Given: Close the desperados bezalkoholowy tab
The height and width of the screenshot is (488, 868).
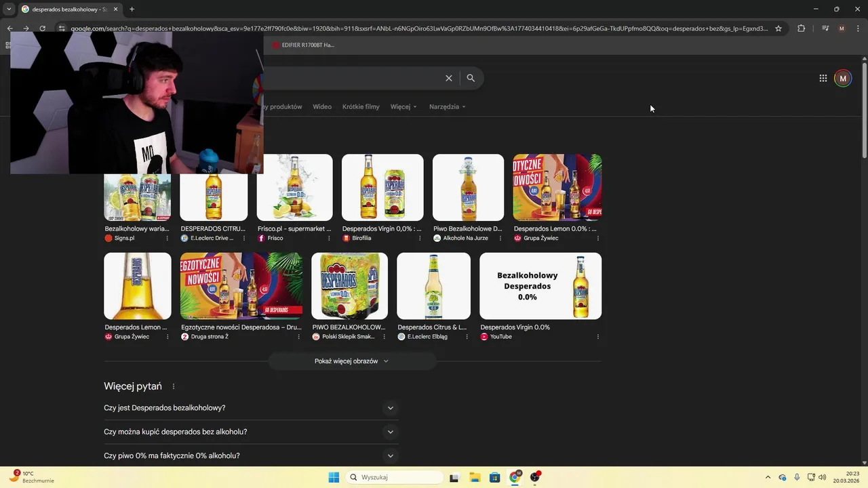Looking at the screenshot, I should point(115,9).
